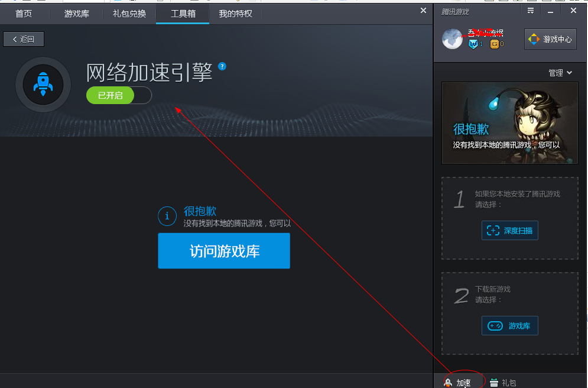Expand the 管理 dropdown
Screen dimensions: 588x388
tap(560, 73)
